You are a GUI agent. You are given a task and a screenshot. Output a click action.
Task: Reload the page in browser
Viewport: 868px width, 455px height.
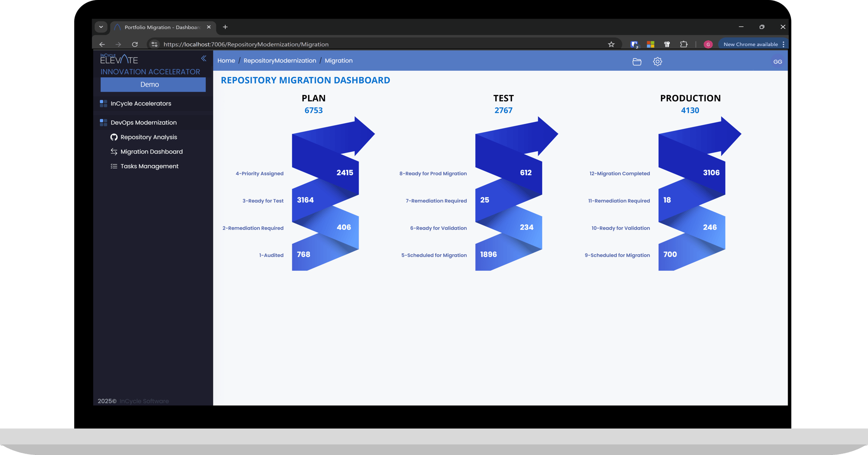[x=135, y=44]
